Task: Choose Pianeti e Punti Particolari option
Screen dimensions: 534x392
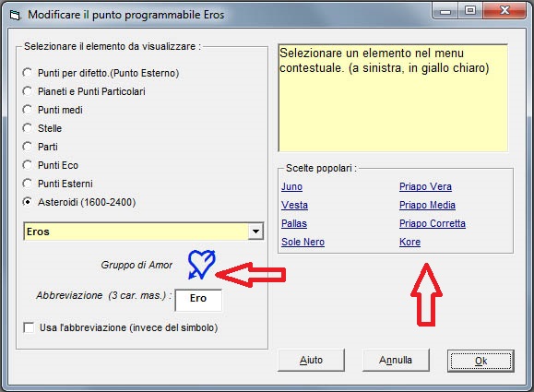Action: click(28, 91)
